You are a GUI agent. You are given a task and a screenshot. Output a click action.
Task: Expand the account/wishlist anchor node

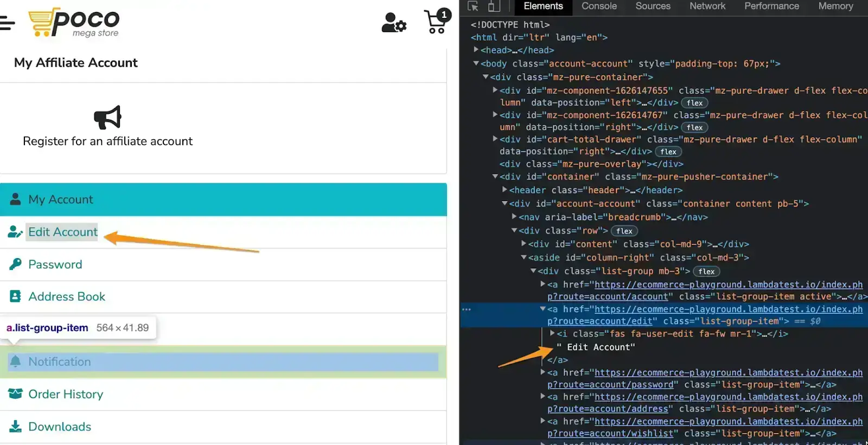[542, 421]
